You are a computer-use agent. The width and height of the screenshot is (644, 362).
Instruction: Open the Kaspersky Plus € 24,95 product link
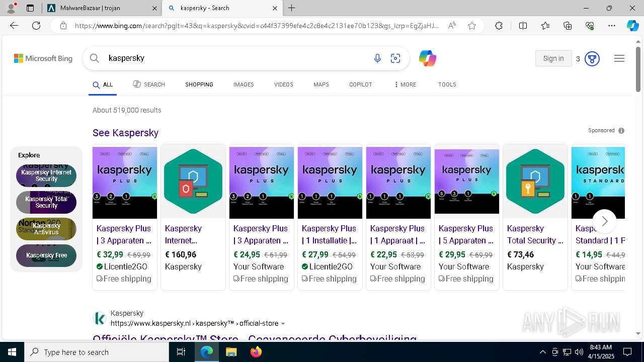(x=261, y=234)
